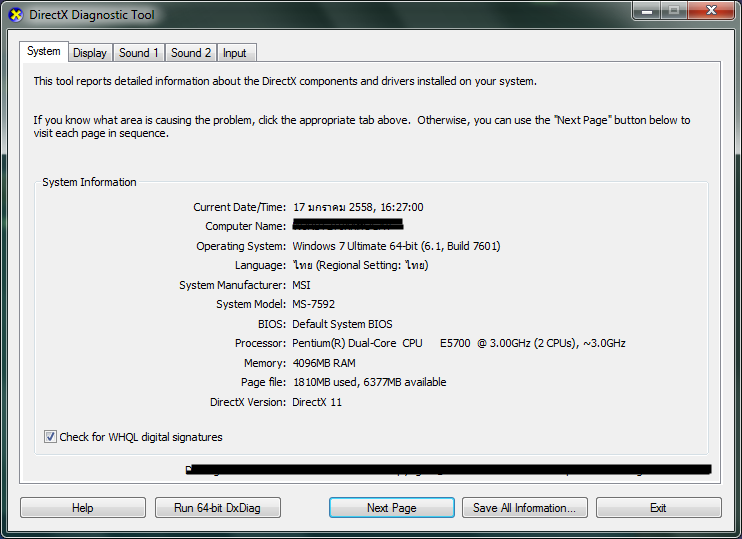Click the Language value with Regional Setting
742x539 pixels.
click(x=361, y=265)
